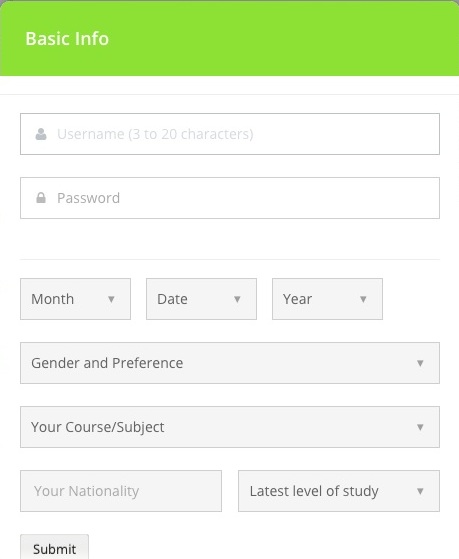
Task: Expand Latest level of study selector
Action: [x=339, y=491]
